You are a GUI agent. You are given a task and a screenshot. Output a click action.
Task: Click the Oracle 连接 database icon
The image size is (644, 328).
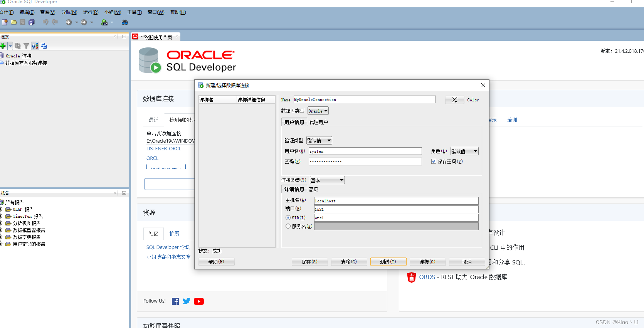tap(2, 56)
